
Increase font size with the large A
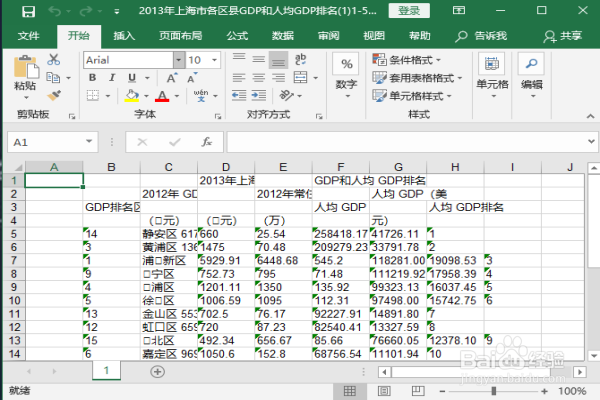(172, 78)
